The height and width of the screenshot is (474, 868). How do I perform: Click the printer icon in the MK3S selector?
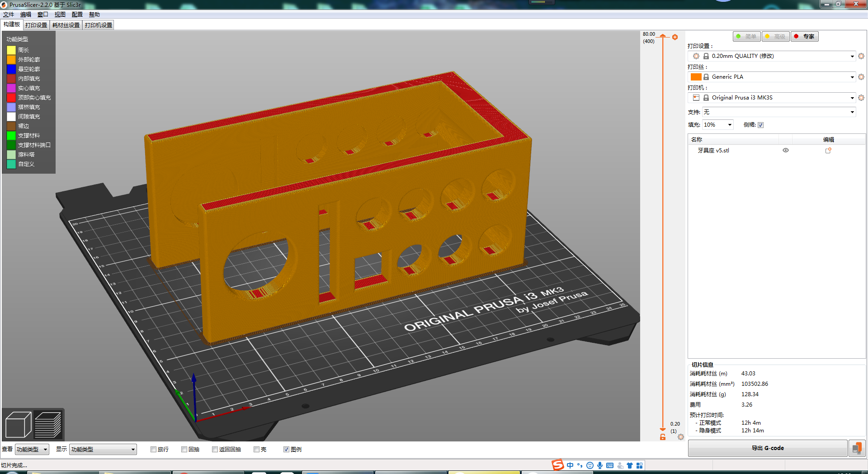click(696, 97)
